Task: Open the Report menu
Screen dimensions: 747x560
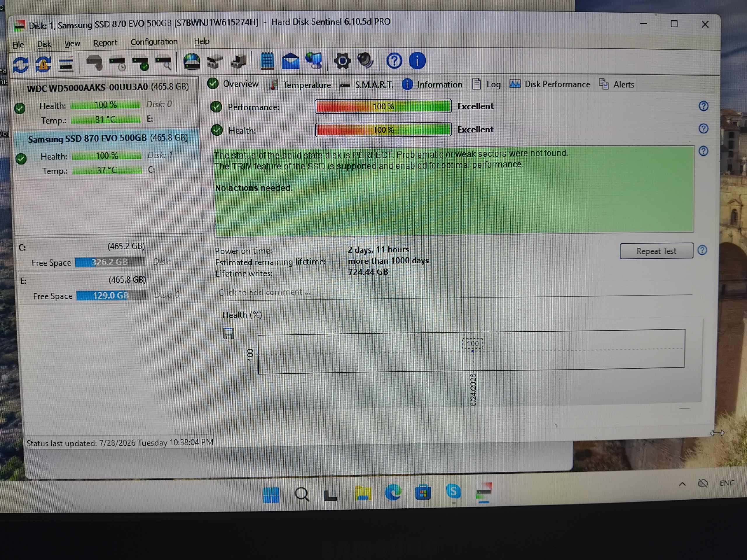Action: tap(105, 43)
